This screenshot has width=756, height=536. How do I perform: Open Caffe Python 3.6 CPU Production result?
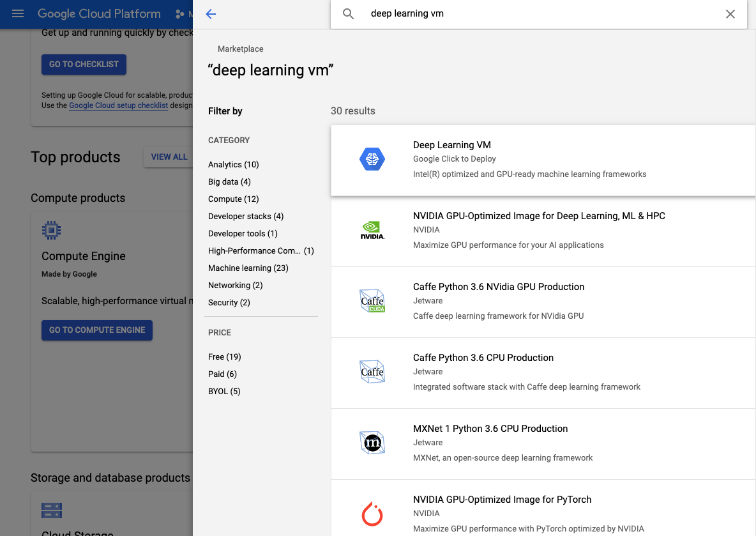click(543, 374)
